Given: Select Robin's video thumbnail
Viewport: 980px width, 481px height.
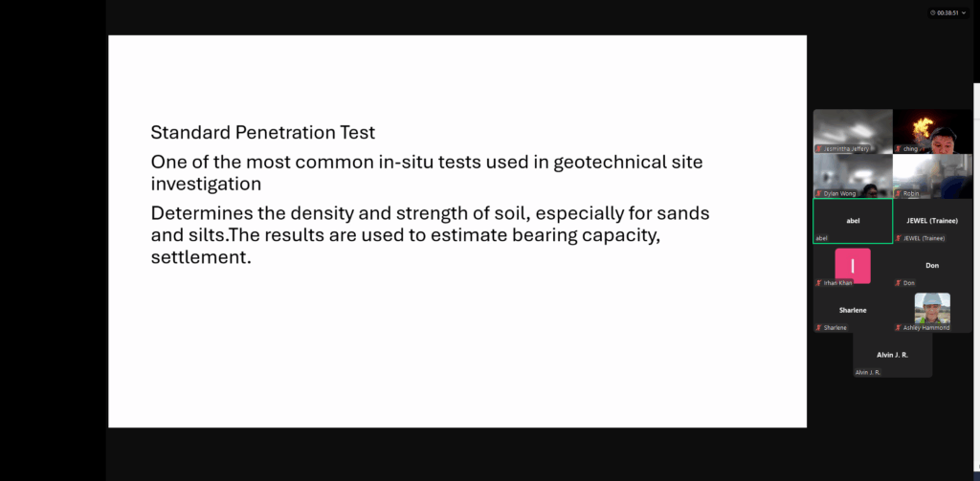Looking at the screenshot, I should [x=932, y=176].
